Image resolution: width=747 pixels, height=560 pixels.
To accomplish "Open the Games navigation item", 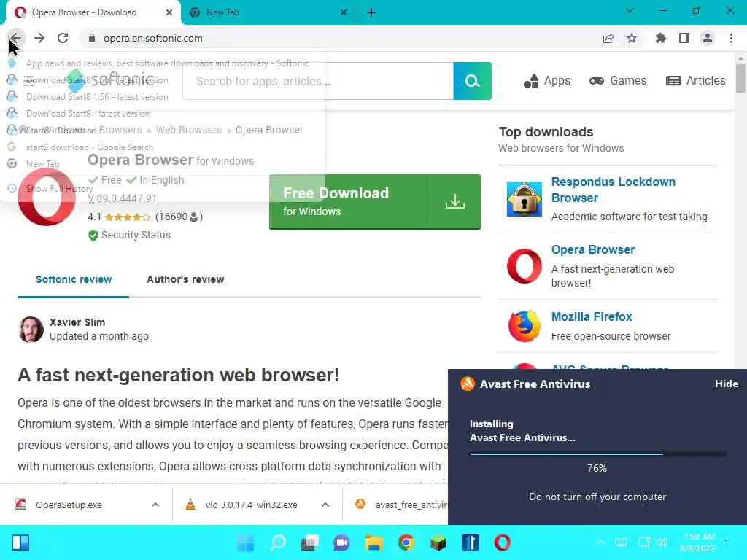I will (618, 81).
